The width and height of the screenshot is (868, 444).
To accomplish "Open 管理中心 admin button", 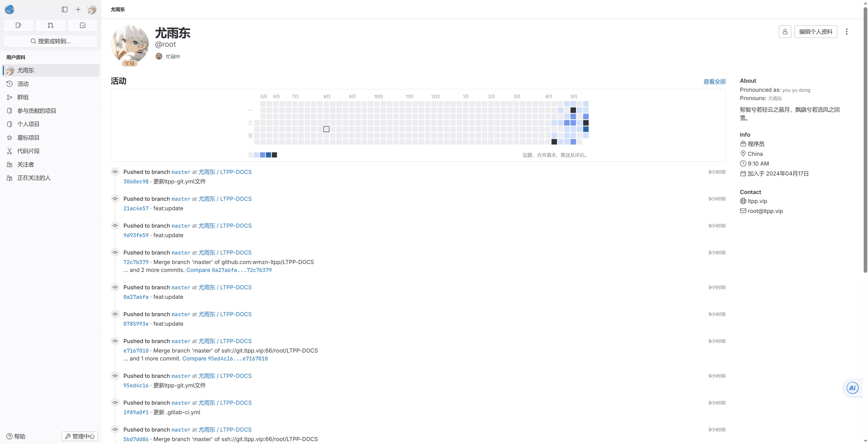I will [x=80, y=436].
